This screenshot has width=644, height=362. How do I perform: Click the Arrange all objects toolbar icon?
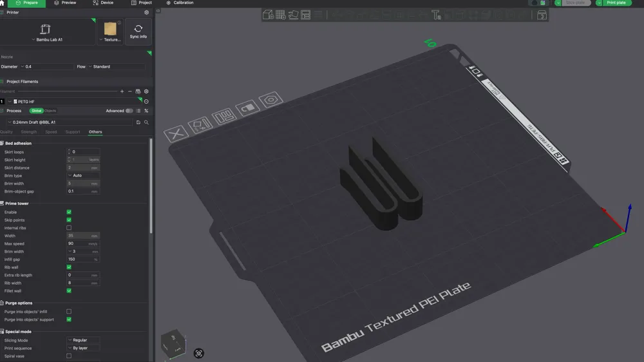point(305,15)
